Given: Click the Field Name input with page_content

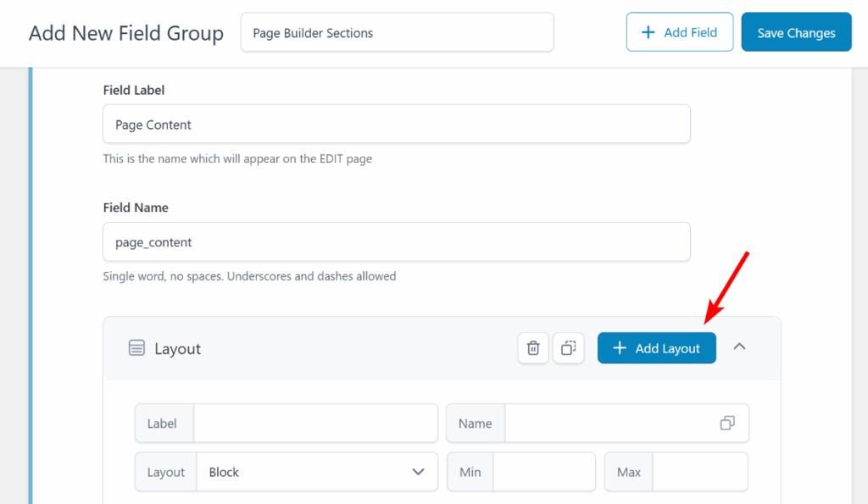Looking at the screenshot, I should (396, 242).
